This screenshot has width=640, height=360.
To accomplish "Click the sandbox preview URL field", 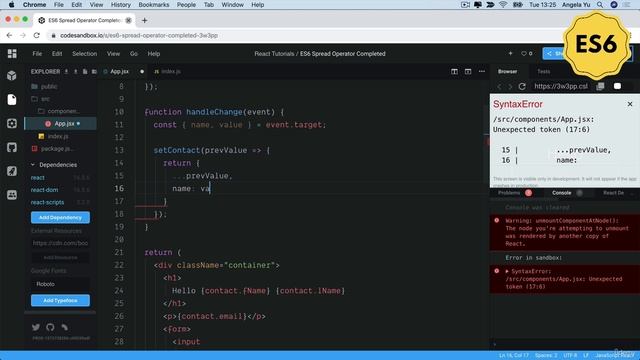I will pos(561,87).
